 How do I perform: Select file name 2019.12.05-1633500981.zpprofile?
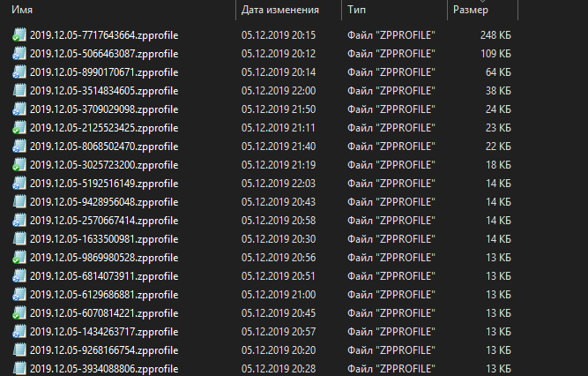pyautogui.click(x=104, y=239)
